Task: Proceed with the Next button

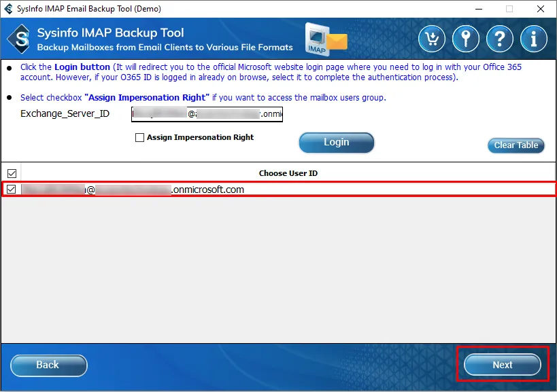Action: tap(503, 365)
